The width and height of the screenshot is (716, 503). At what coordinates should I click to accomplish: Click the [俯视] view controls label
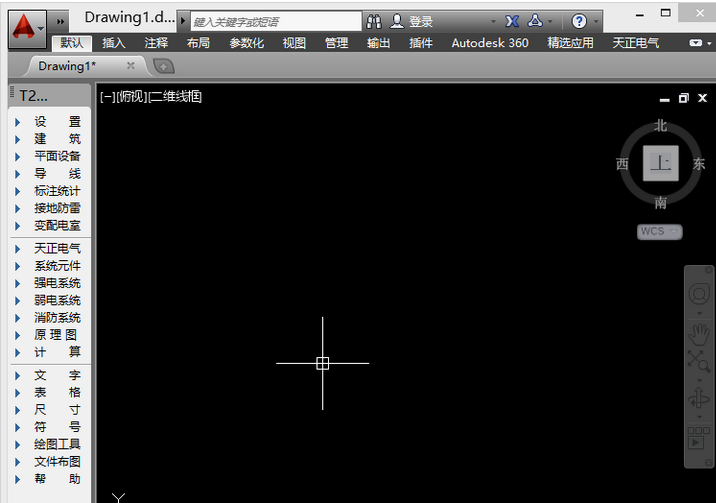tap(132, 97)
